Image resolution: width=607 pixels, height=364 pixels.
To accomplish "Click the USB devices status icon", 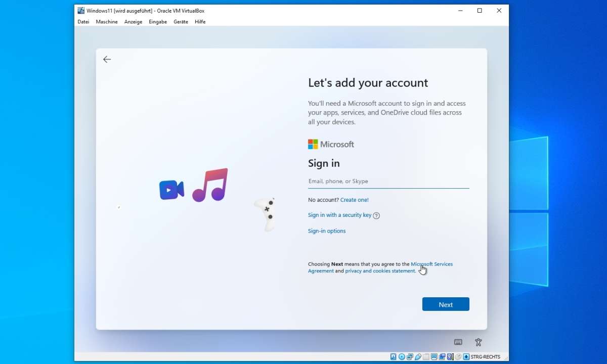I will pos(418,356).
